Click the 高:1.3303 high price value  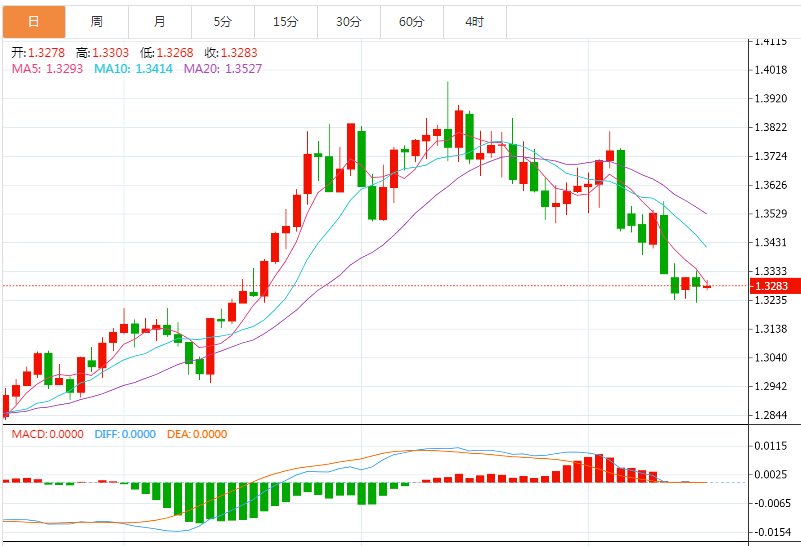click(x=102, y=53)
